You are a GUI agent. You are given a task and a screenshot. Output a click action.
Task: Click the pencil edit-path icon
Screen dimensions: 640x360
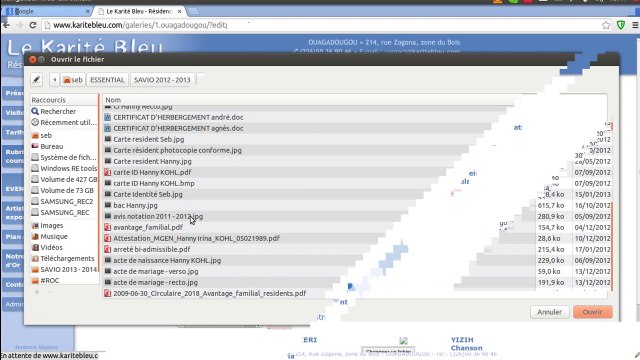tap(36, 80)
